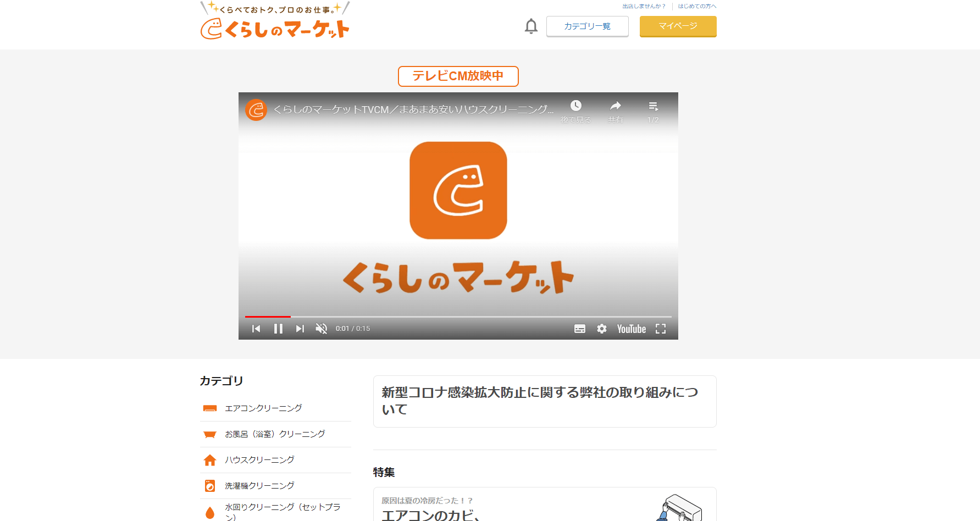Open the カテゴリ一覧 button
The width and height of the screenshot is (980, 521).
point(588,26)
